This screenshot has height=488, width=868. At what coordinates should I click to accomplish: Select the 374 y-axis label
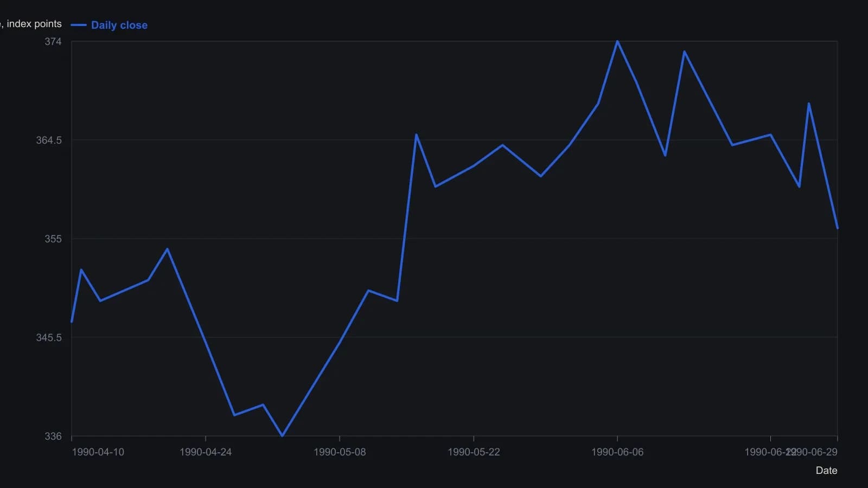pos(53,42)
